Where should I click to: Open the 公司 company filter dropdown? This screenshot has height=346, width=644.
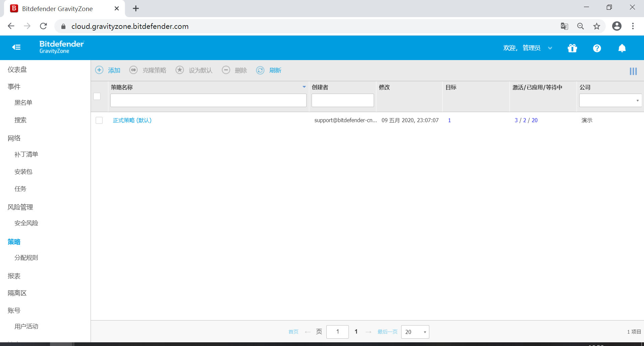tap(610, 100)
